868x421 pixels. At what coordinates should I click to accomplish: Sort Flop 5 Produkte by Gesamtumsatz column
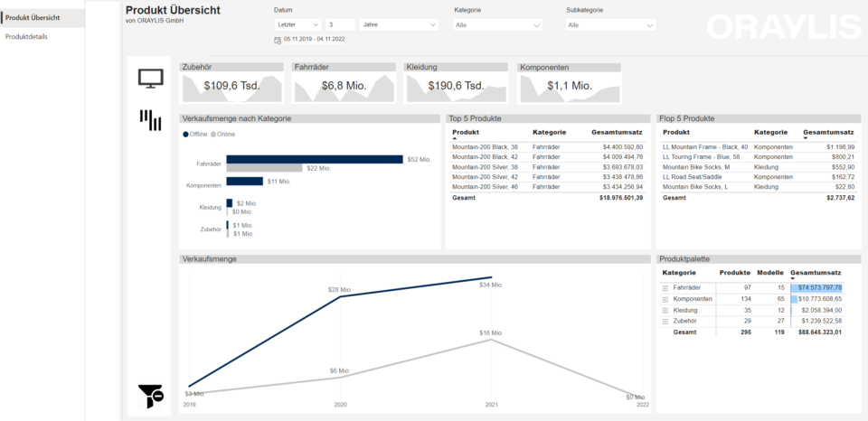(829, 133)
